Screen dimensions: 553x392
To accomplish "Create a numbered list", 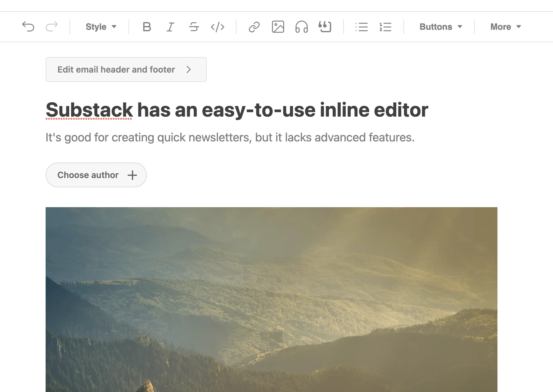I will pos(385,27).
